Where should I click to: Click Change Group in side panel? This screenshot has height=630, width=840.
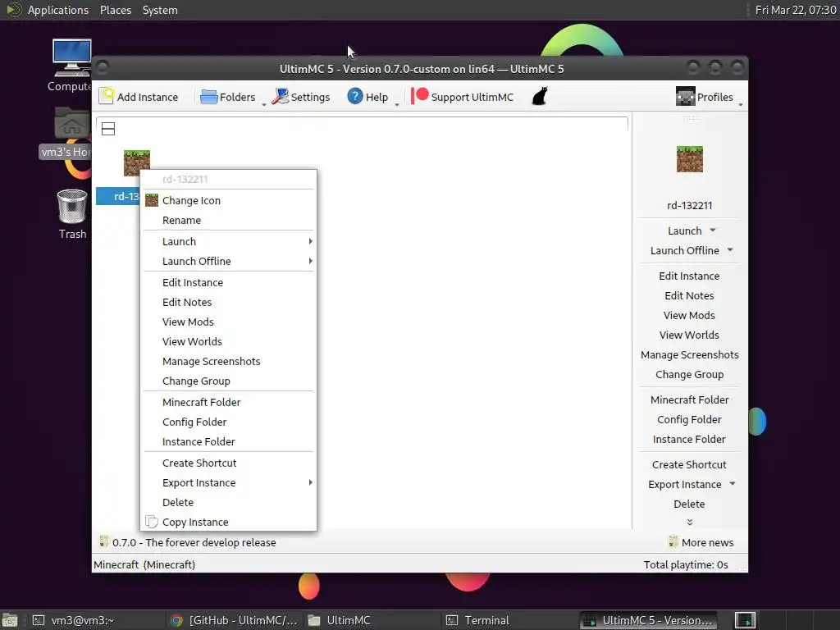(689, 375)
